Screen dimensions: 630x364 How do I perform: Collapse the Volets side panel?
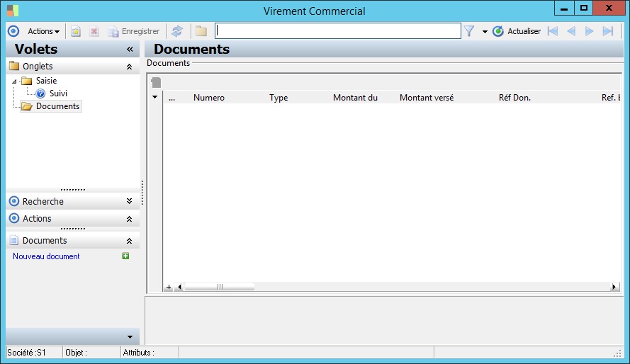(x=130, y=50)
